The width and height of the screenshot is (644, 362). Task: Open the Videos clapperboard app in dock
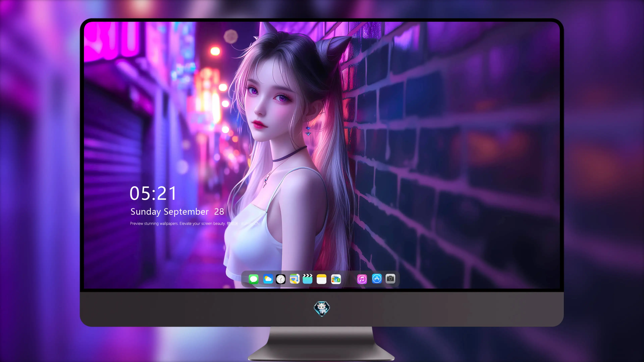(308, 279)
